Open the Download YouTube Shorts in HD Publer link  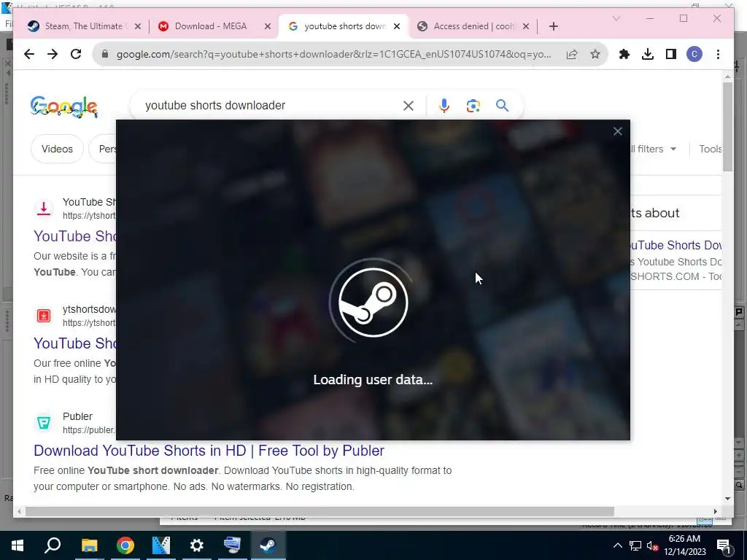(x=209, y=451)
